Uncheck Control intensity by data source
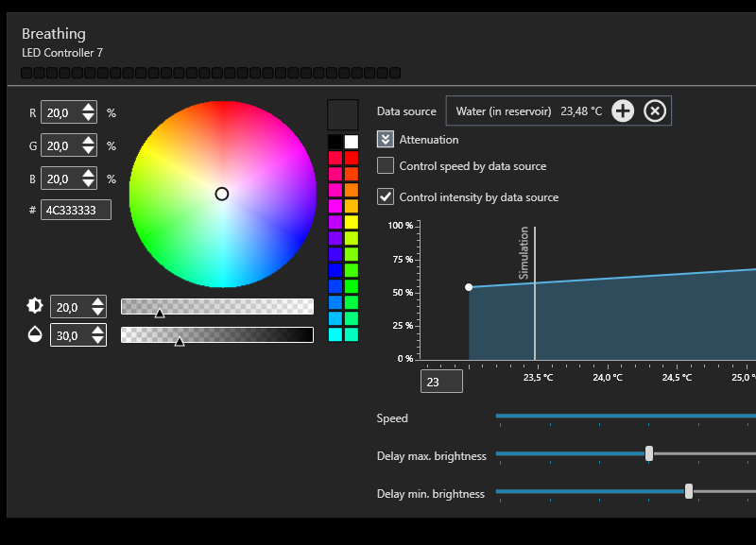 pos(386,197)
